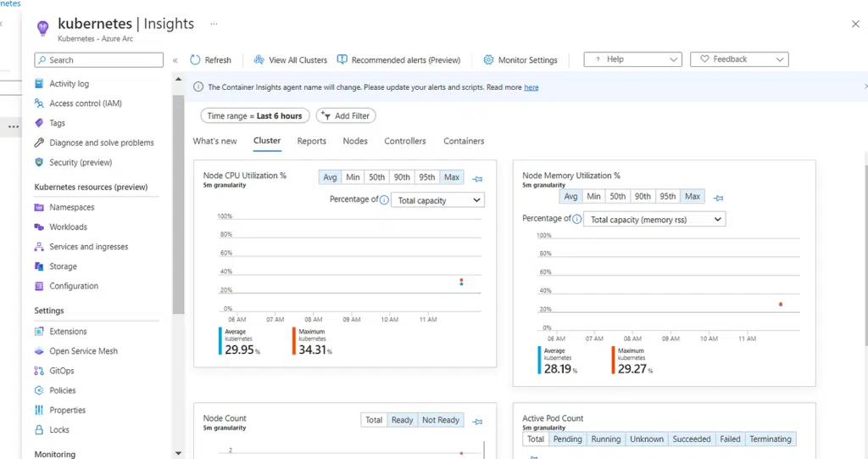Open Monitor Settings
Viewport: 868px width, 459px height.
520,60
